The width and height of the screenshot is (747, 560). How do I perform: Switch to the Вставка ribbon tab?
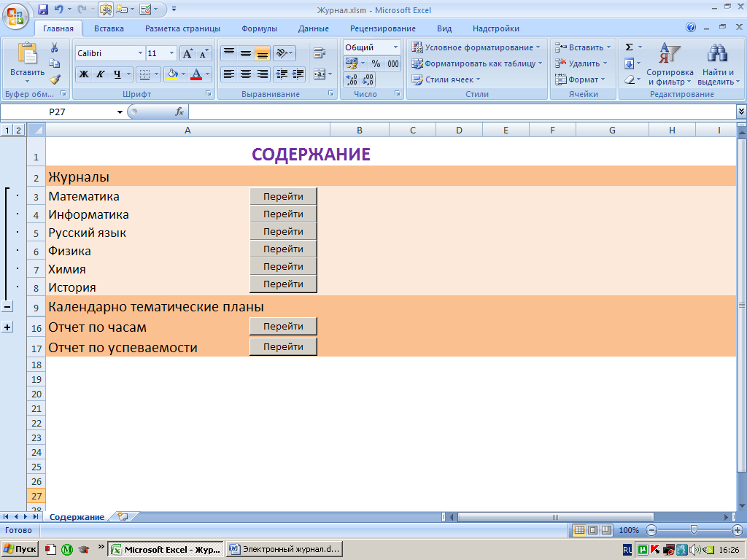pyautogui.click(x=109, y=28)
